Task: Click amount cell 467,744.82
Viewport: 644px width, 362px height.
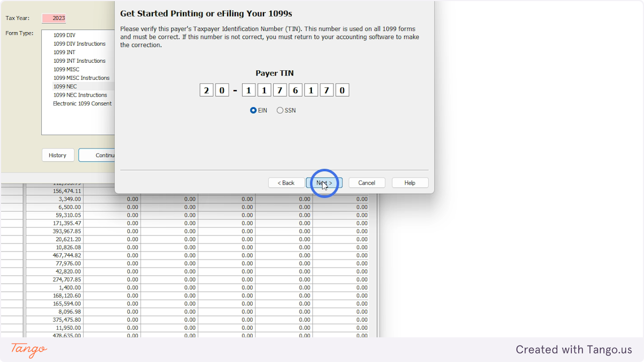Action: (x=54, y=255)
